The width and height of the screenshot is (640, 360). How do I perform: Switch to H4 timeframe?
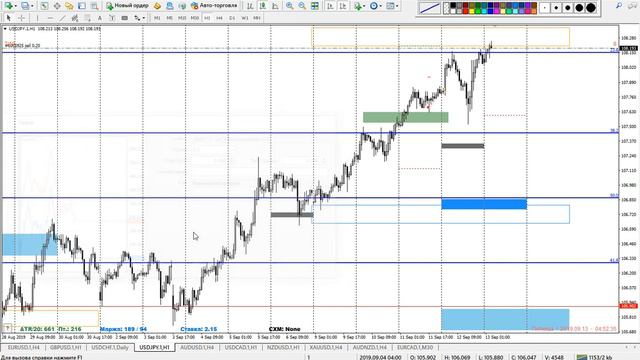(x=220, y=18)
